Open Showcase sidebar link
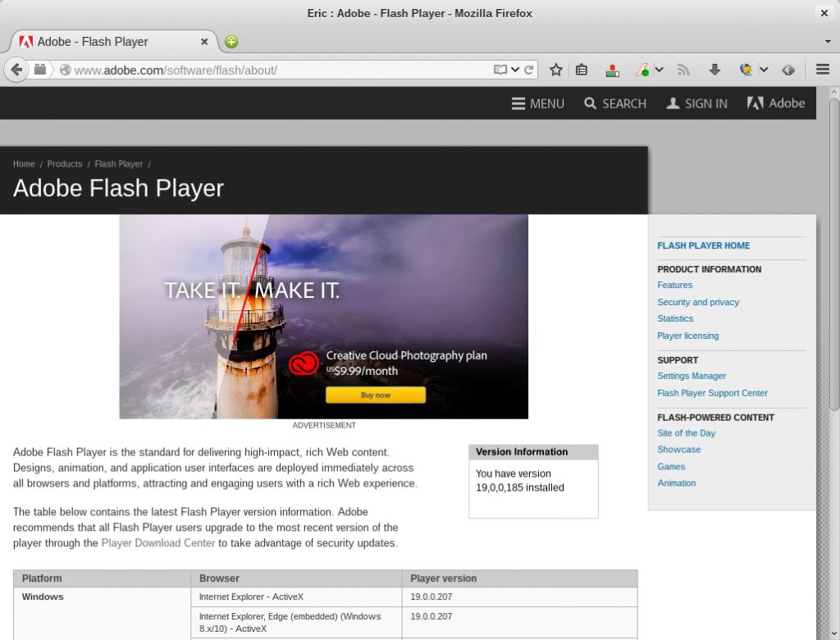This screenshot has width=840, height=640. click(678, 450)
